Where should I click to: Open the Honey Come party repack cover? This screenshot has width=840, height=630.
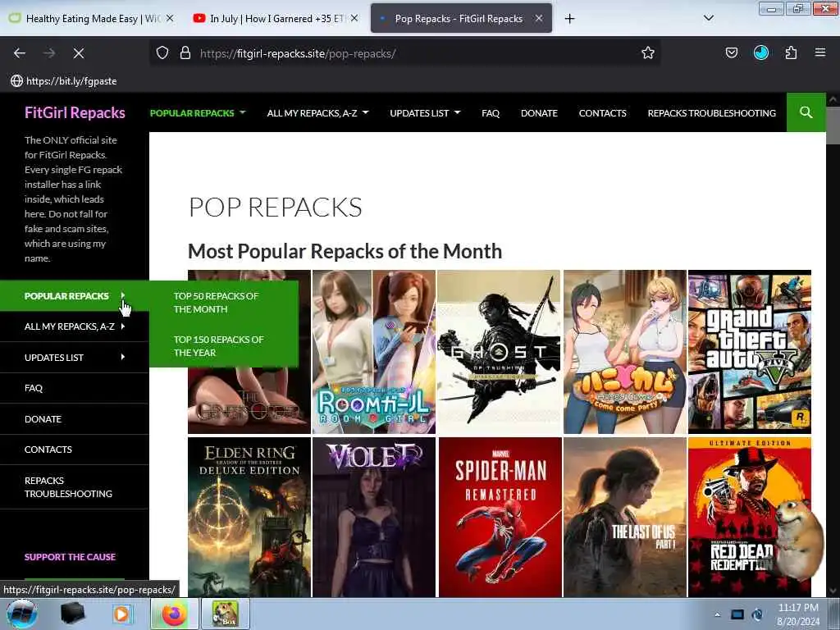point(624,352)
